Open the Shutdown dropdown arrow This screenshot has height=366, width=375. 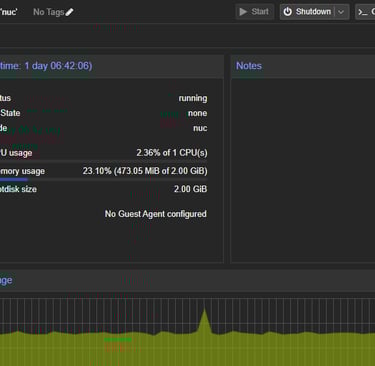[x=341, y=12]
